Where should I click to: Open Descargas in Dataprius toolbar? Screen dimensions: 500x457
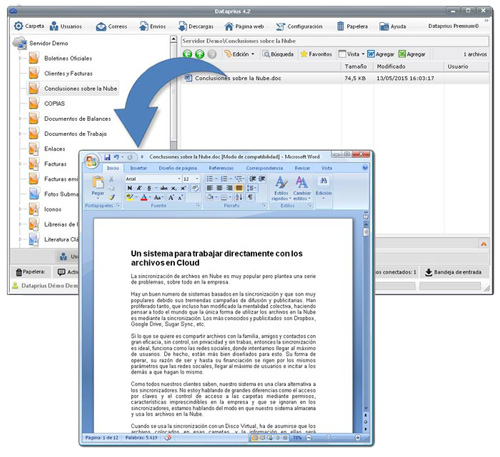pyautogui.click(x=196, y=26)
